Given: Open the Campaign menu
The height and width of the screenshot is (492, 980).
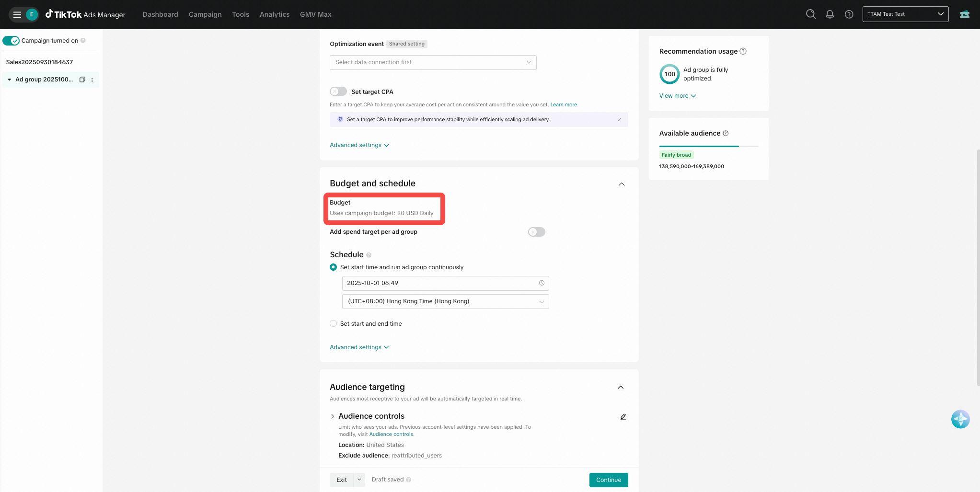Looking at the screenshot, I should 205,14.
